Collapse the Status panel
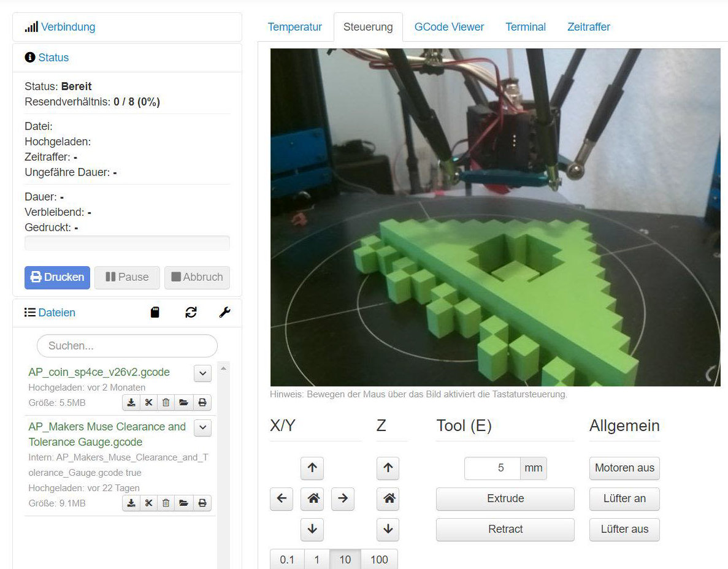 (x=53, y=58)
